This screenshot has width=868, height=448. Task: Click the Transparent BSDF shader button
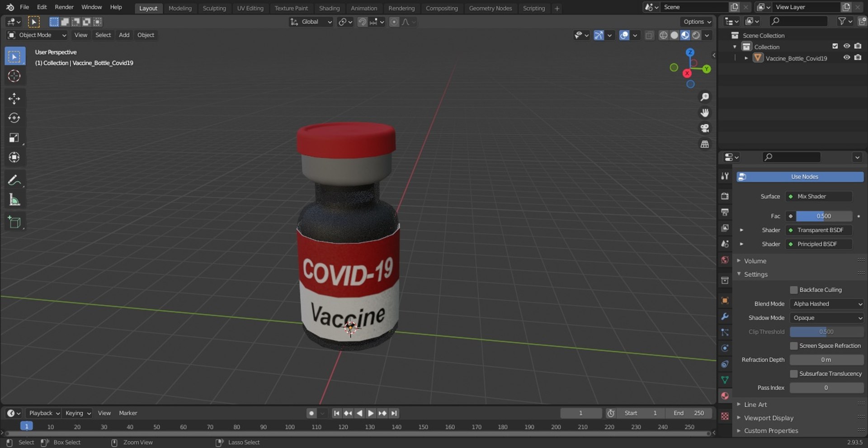[819, 230]
